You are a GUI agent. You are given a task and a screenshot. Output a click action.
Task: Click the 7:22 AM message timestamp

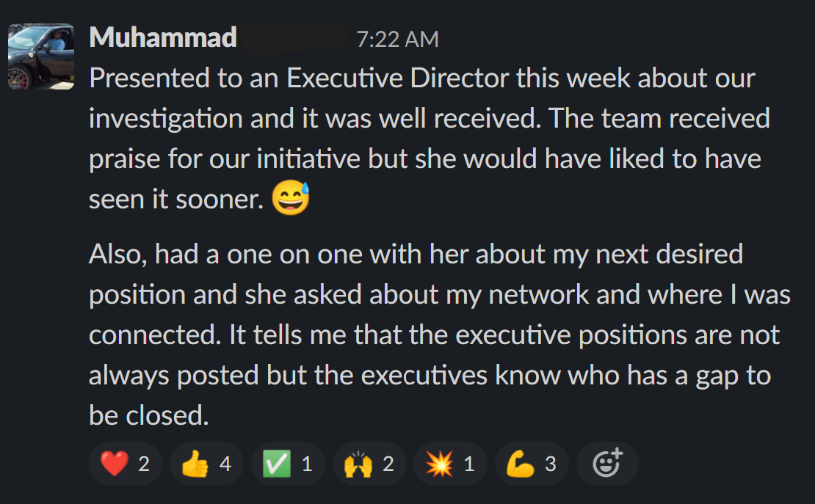(397, 39)
